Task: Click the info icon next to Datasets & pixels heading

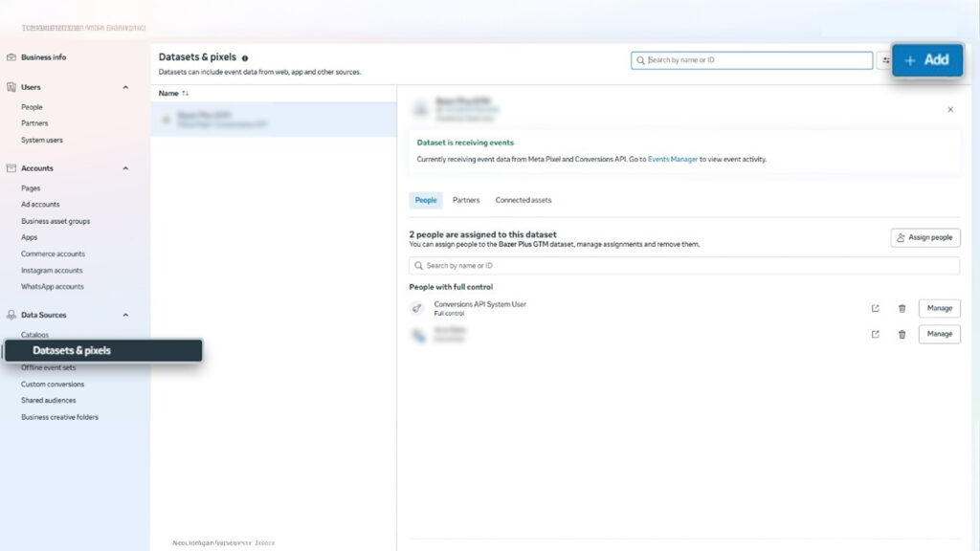Action: (245, 58)
